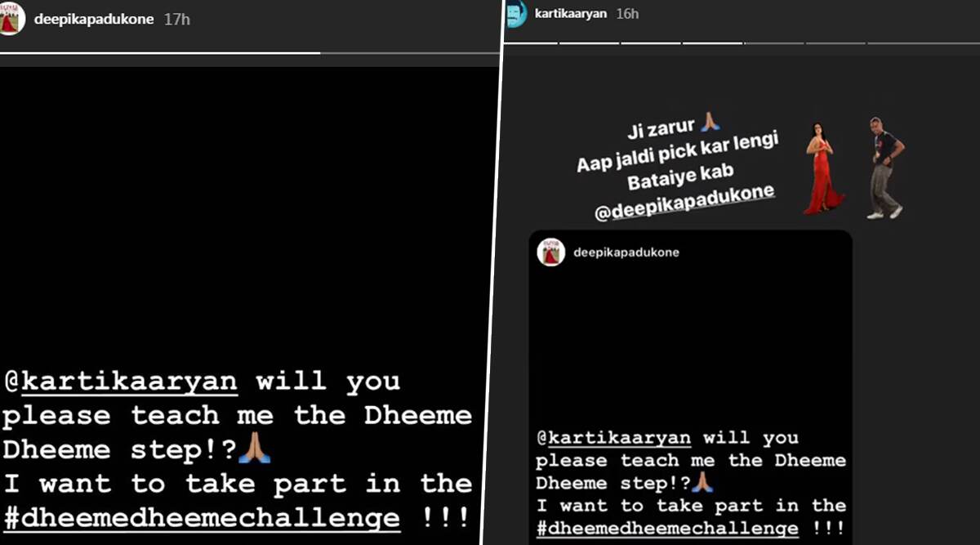Open the embedded deepikapadukone story card avatar
This screenshot has width=980, height=545.
point(551,252)
